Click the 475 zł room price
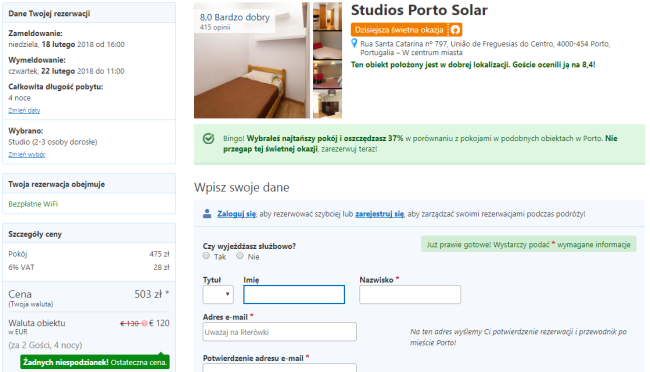 click(159, 254)
